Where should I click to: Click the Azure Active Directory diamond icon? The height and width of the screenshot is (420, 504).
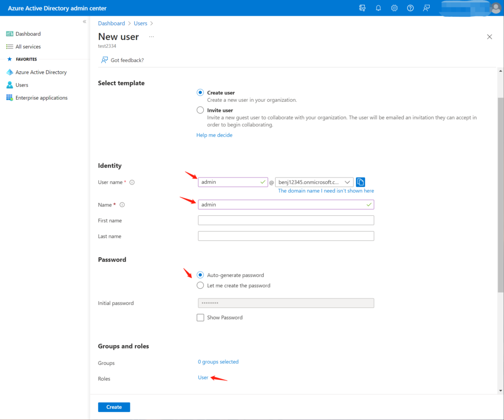click(10, 72)
